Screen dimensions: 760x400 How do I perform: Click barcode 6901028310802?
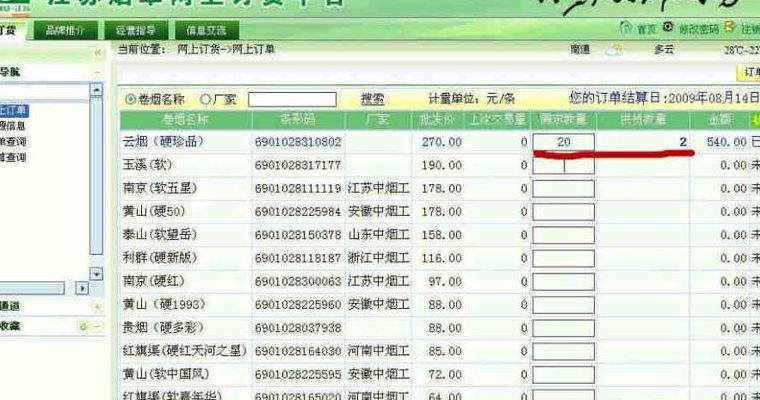[x=298, y=143]
